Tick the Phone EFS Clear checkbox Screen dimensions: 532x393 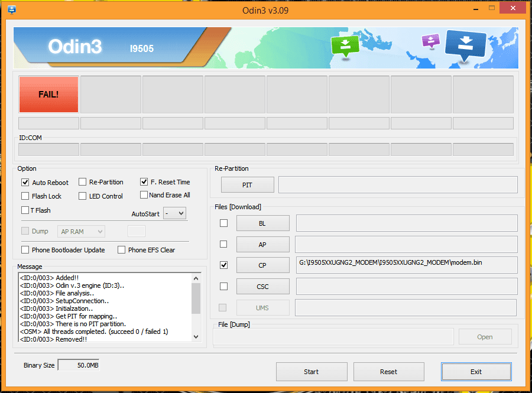tap(121, 250)
